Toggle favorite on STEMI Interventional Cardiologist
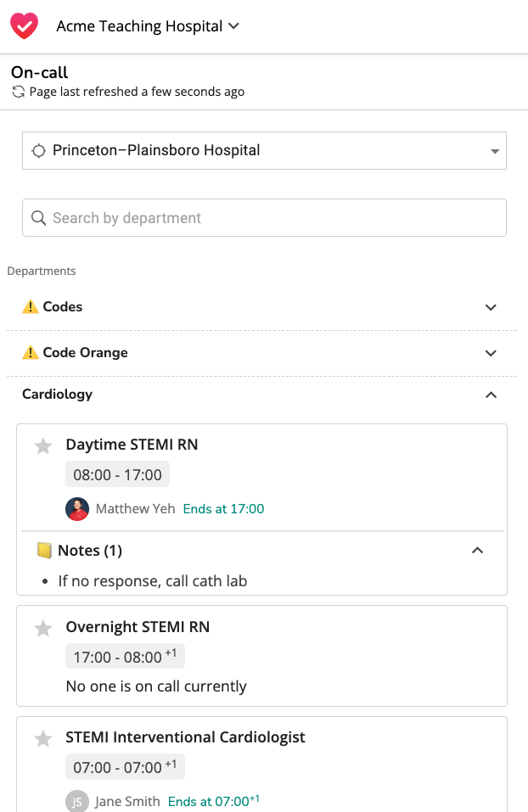Viewport: 528px width, 812px height. [x=43, y=738]
